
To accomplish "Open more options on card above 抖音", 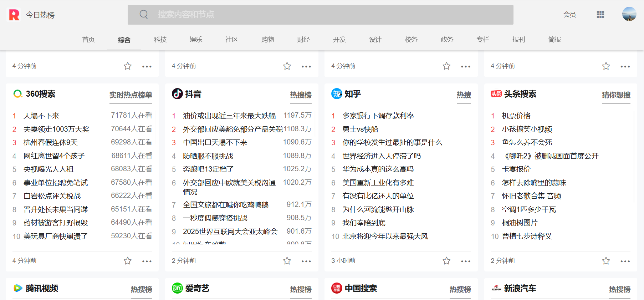I will point(306,66).
